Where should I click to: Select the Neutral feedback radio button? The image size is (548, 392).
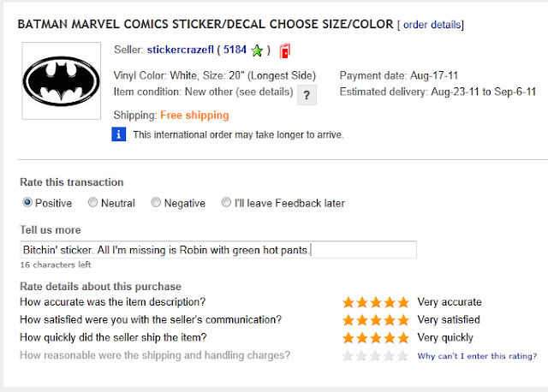pos(92,202)
